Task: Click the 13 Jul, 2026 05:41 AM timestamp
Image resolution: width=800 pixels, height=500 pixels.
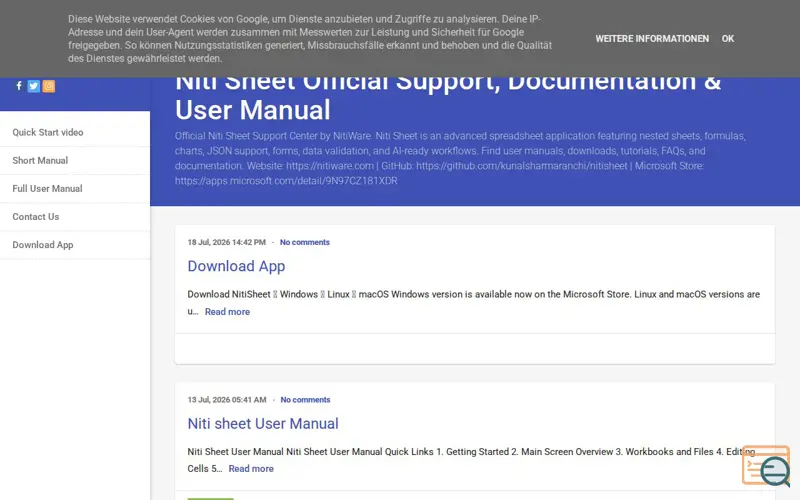Action: [227, 399]
